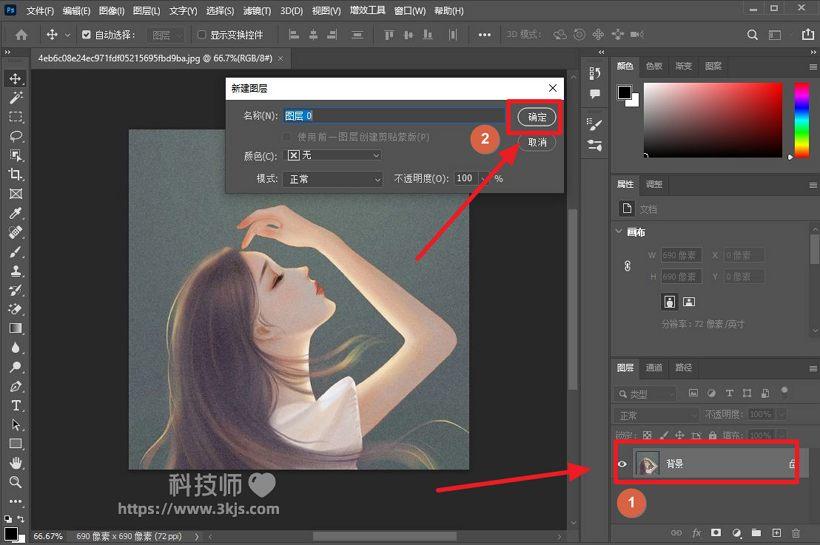
Task: Open the Move tool preset dropdown arrow
Action: [67, 36]
